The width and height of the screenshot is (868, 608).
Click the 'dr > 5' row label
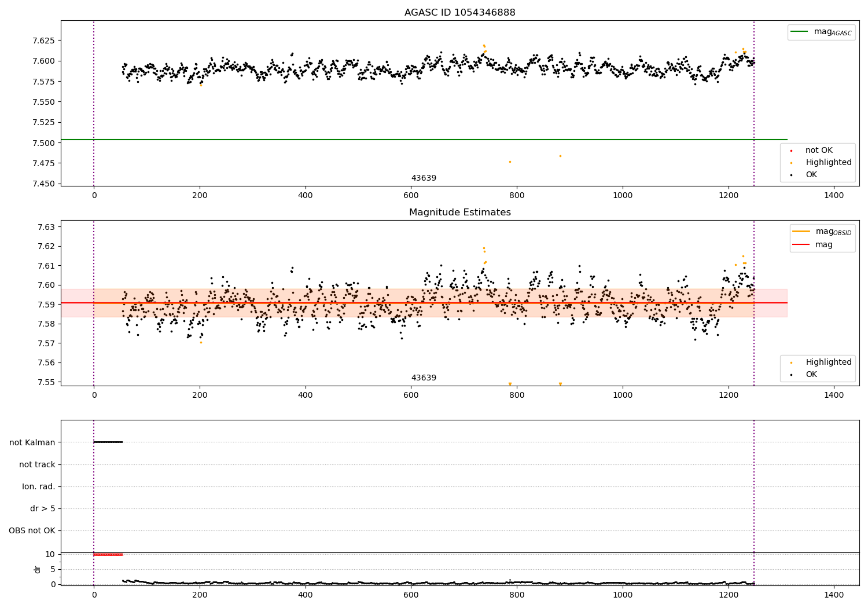tap(43, 509)
